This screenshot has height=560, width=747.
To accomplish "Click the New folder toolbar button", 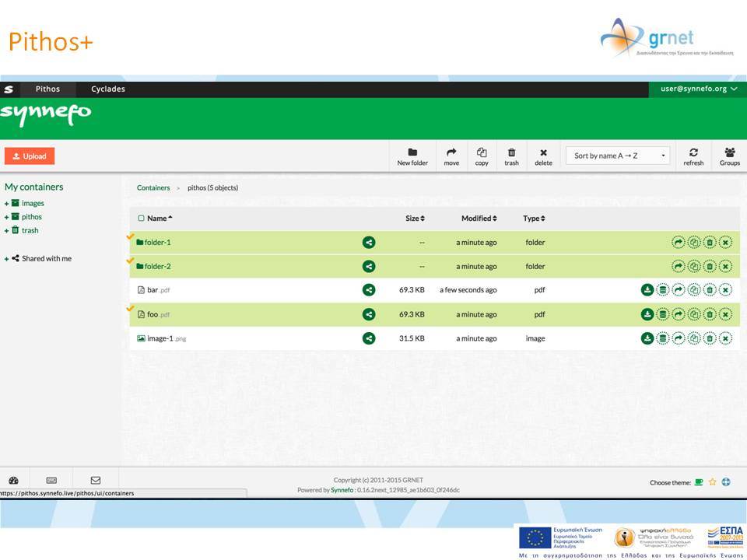I will tap(412, 156).
